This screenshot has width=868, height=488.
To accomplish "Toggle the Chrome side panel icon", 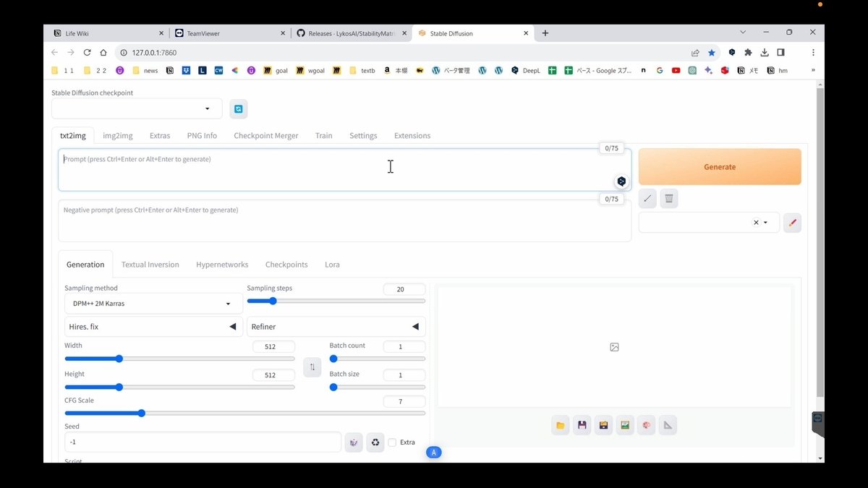I will 781,53.
